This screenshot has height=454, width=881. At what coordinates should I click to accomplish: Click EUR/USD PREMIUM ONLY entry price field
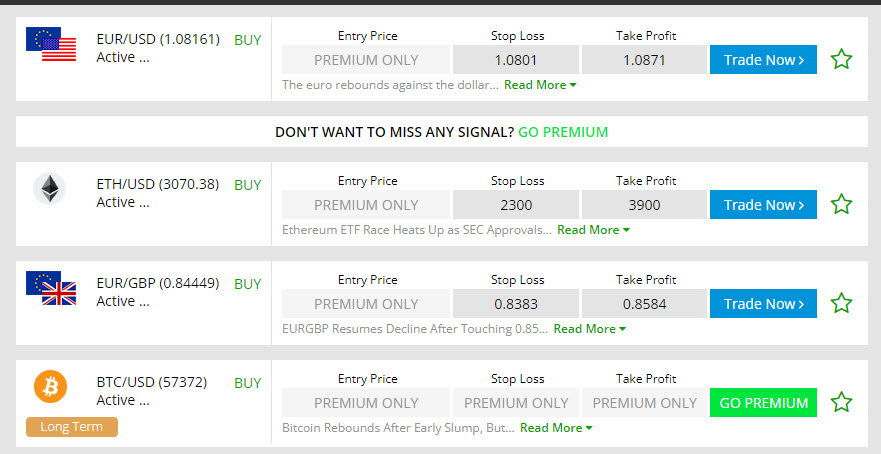click(366, 60)
